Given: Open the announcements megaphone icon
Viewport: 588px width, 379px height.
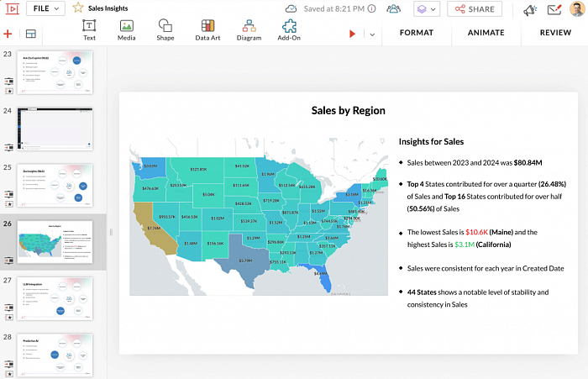Looking at the screenshot, I should point(530,9).
